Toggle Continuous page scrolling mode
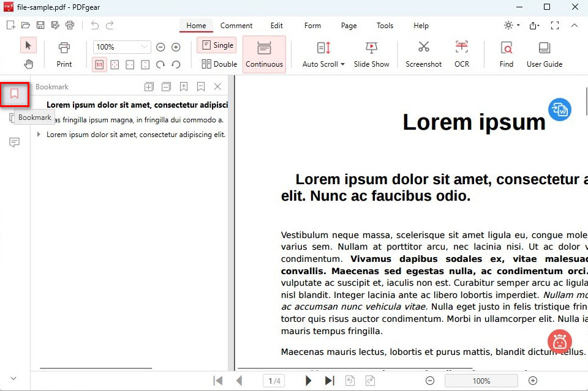The height and width of the screenshot is (391, 588). (x=264, y=54)
